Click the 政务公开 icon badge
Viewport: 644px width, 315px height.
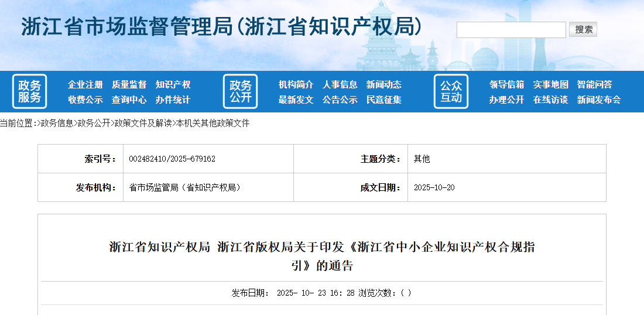(x=240, y=91)
